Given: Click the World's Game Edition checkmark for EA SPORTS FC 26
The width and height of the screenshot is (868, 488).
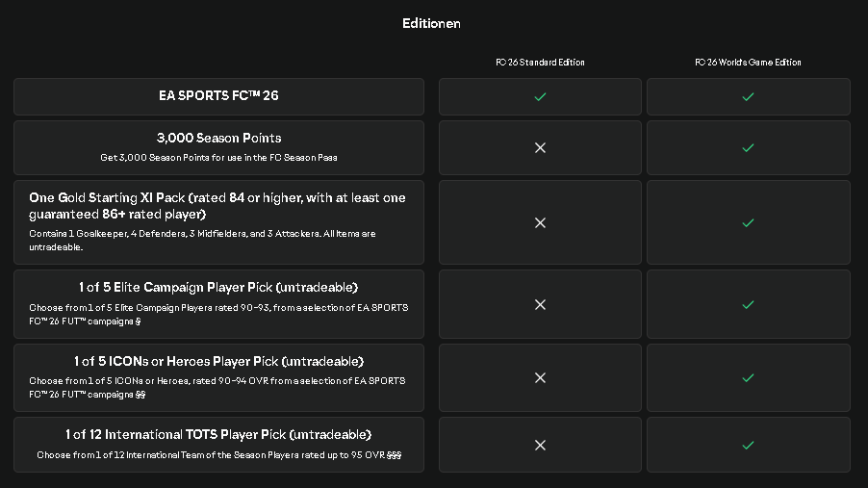Looking at the screenshot, I should tap(748, 97).
